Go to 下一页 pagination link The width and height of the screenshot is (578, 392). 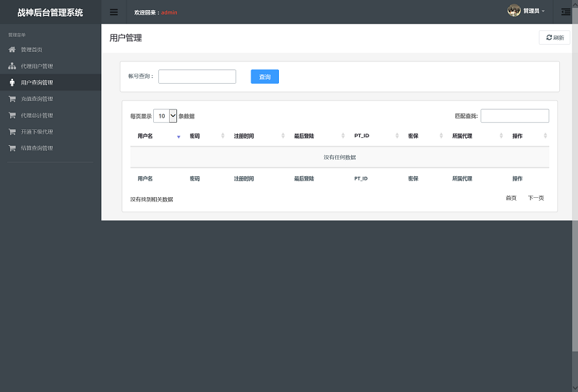(535, 199)
